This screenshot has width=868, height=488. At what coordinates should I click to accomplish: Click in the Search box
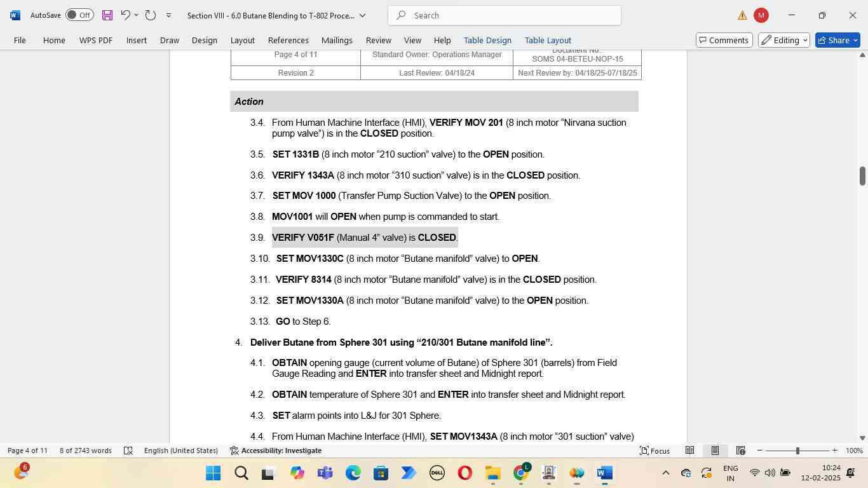coord(505,15)
